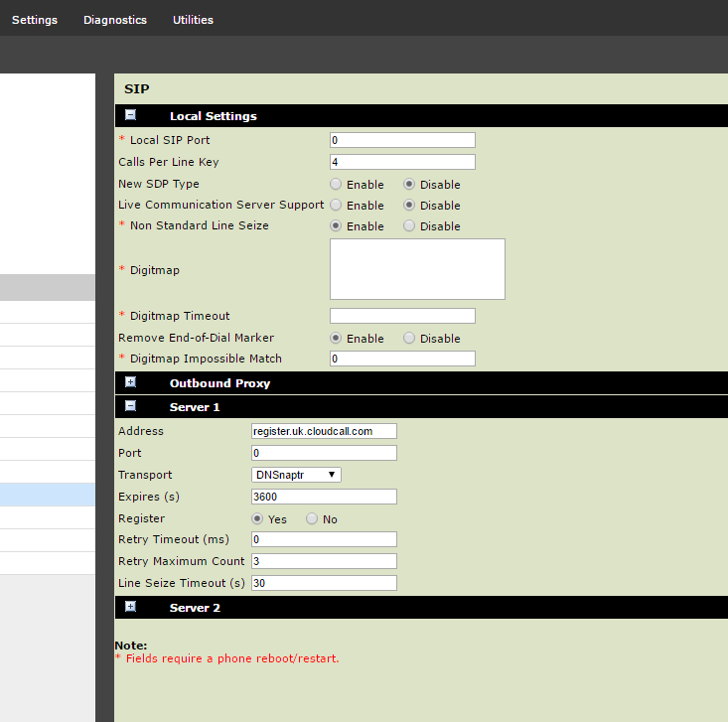Click the Retry Maximum Count field
Screen dimensions: 728x722
tap(324, 561)
